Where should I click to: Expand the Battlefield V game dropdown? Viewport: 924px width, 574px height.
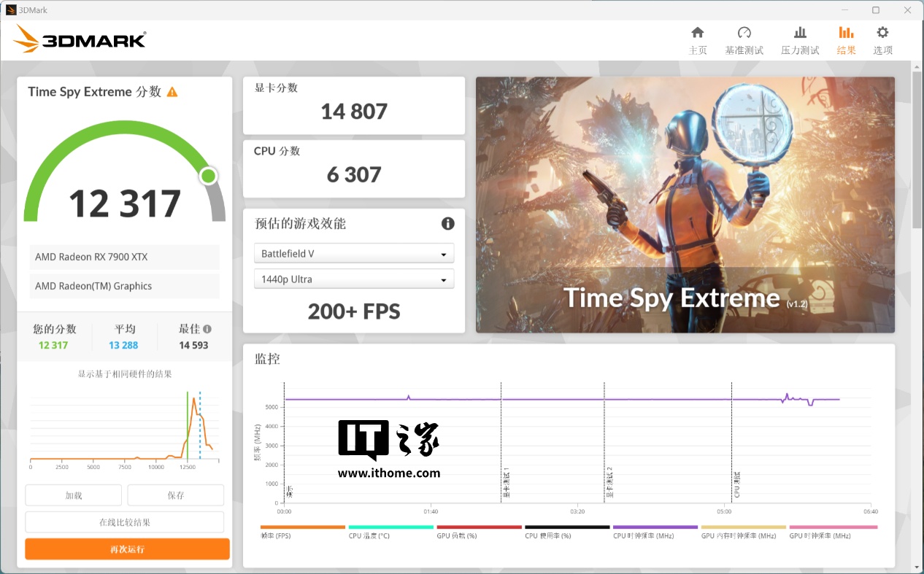(x=354, y=254)
